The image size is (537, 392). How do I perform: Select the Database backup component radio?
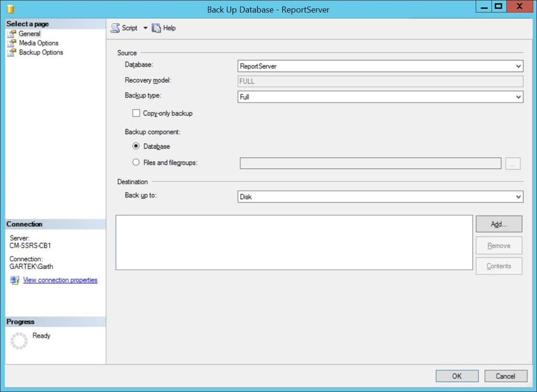coord(136,146)
